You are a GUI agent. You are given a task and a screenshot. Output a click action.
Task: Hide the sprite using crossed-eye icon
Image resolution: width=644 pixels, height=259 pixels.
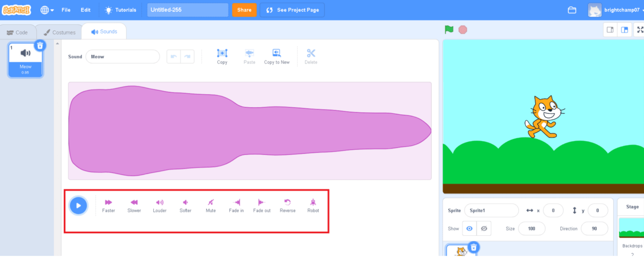pos(484,228)
